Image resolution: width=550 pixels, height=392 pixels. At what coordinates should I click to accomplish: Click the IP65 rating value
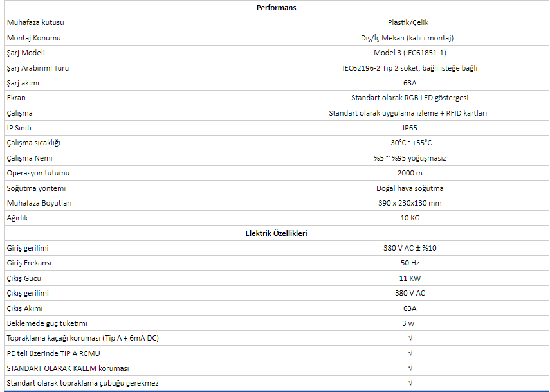(x=410, y=128)
